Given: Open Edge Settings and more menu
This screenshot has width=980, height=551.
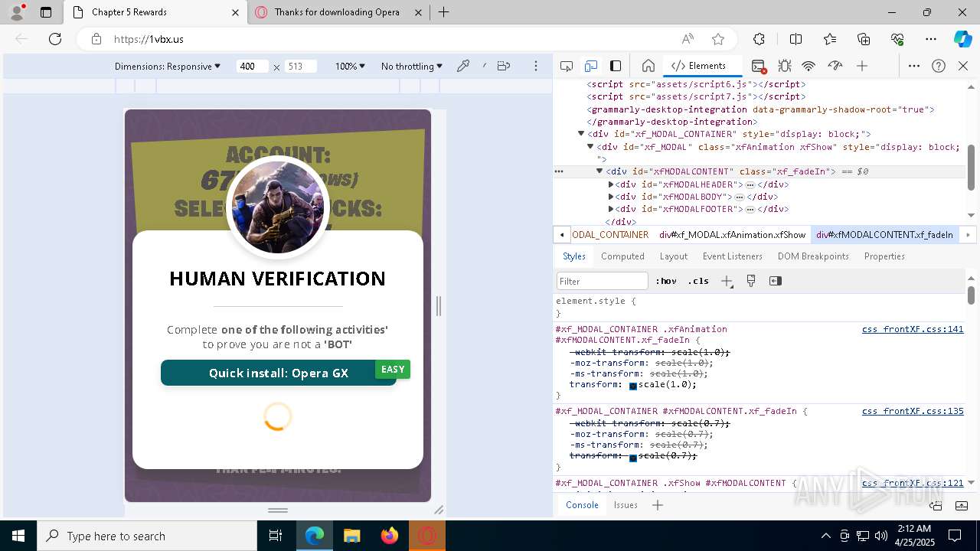Looking at the screenshot, I should [931, 39].
